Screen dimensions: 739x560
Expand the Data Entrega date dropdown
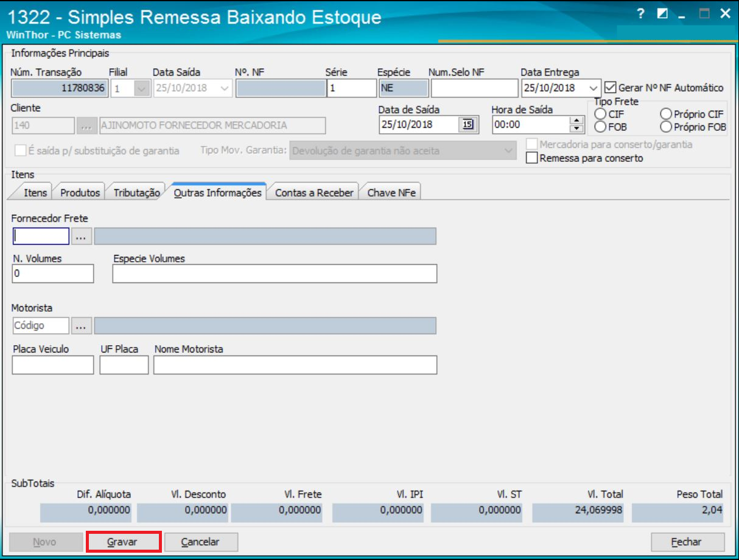point(594,88)
